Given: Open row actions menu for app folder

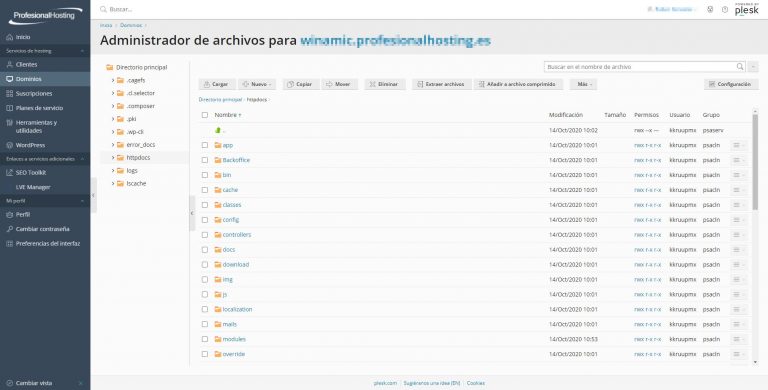Looking at the screenshot, I should click(739, 146).
